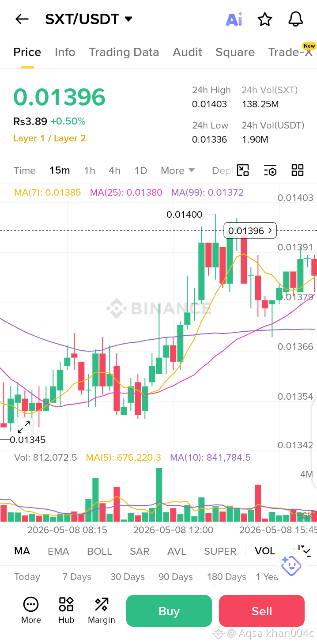
Task: Tap the current price label 0.01396 arrow
Action: [x=250, y=231]
